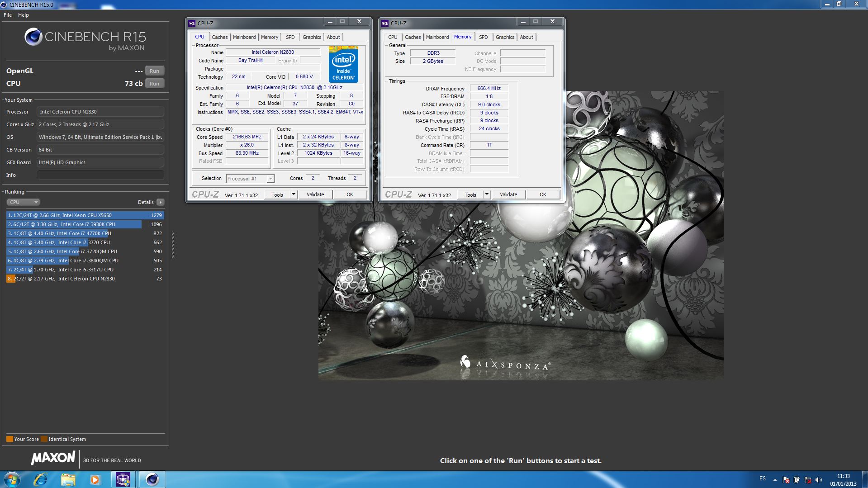Click the network tray icon
The width and height of the screenshot is (868, 488).
807,480
